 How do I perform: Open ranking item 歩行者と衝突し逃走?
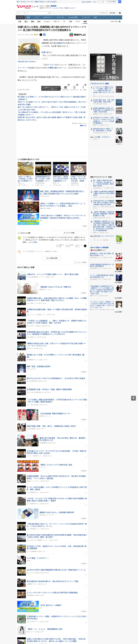[x=104, y=102]
